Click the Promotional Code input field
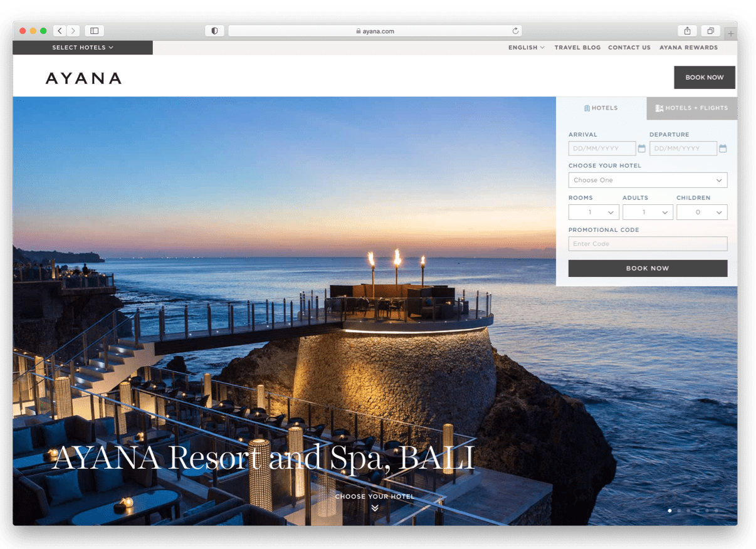 [648, 244]
